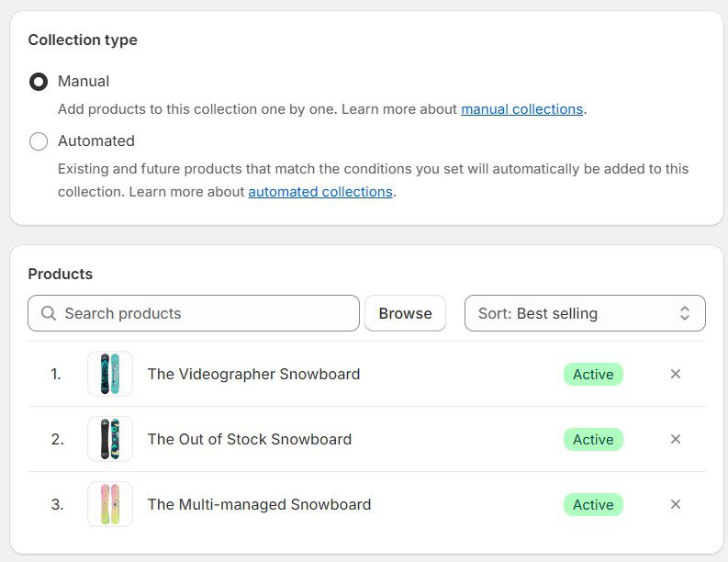Click The Out of Stock Snowboard thumbnail

[x=110, y=439]
